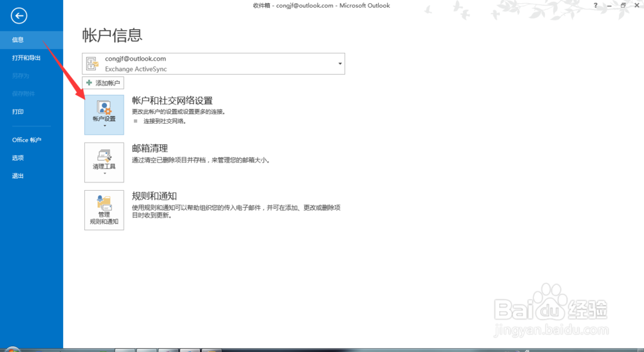Open the 清理工具 button
The image size is (644, 352).
(104, 162)
